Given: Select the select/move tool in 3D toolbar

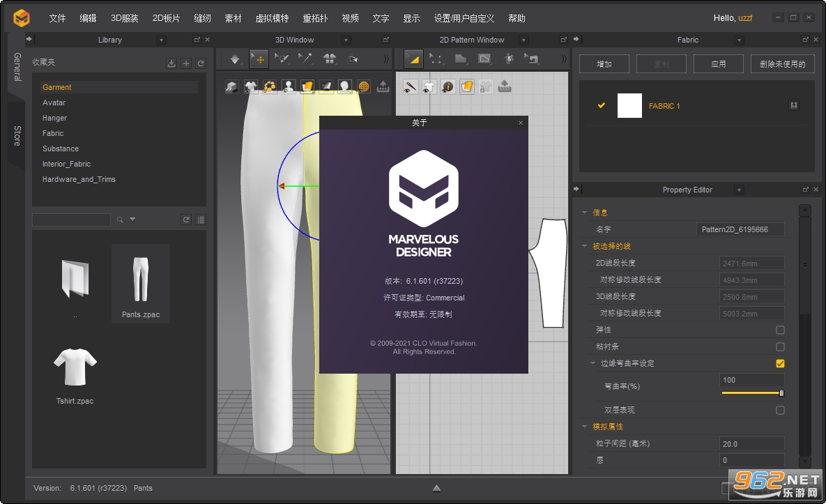Looking at the screenshot, I should (x=259, y=59).
